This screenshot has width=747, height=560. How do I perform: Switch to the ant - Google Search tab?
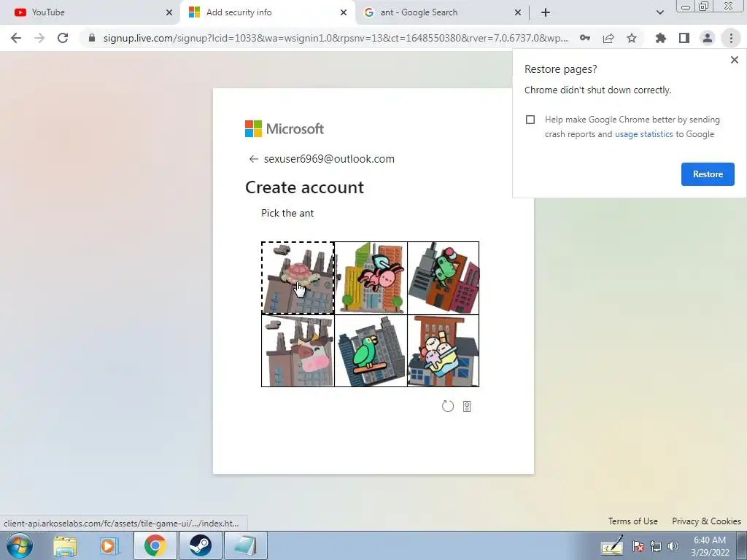click(442, 12)
